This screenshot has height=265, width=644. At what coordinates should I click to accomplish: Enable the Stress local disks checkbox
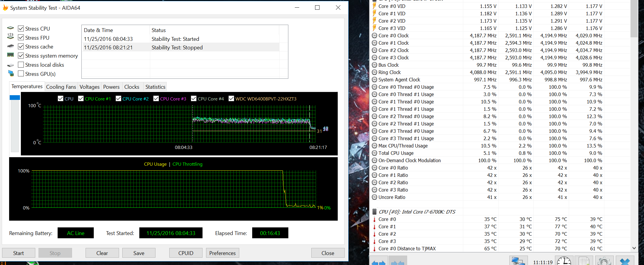[x=21, y=65]
